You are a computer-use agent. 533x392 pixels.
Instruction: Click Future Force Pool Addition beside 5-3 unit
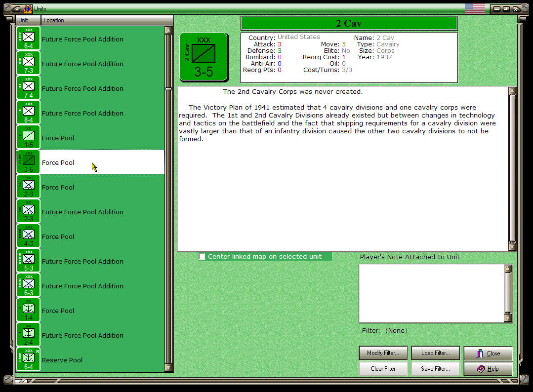tap(82, 261)
